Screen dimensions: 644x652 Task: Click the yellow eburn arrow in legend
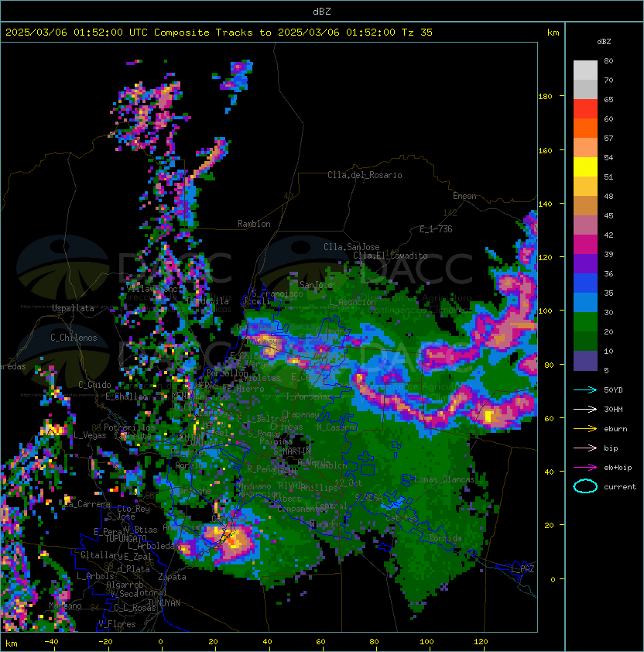[x=585, y=429]
